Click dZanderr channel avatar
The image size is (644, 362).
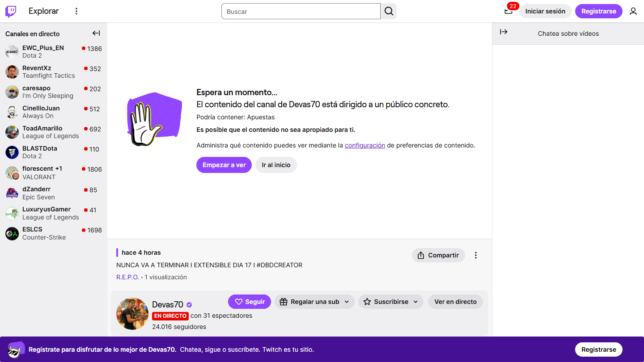click(x=12, y=193)
